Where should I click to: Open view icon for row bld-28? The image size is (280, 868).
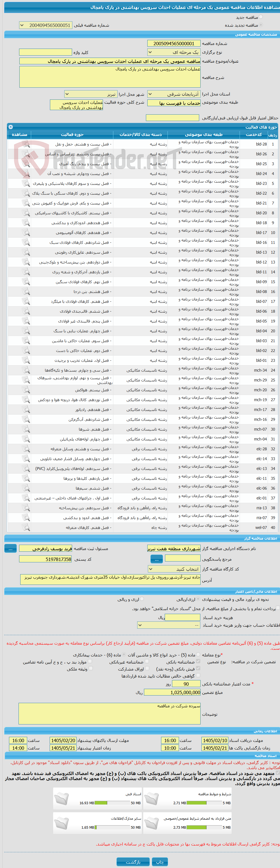(26, 144)
